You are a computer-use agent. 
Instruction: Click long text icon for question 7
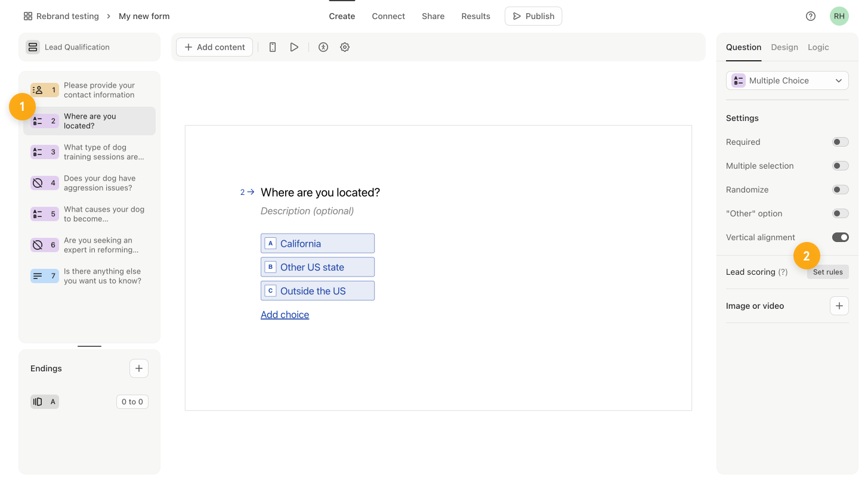pos(45,276)
